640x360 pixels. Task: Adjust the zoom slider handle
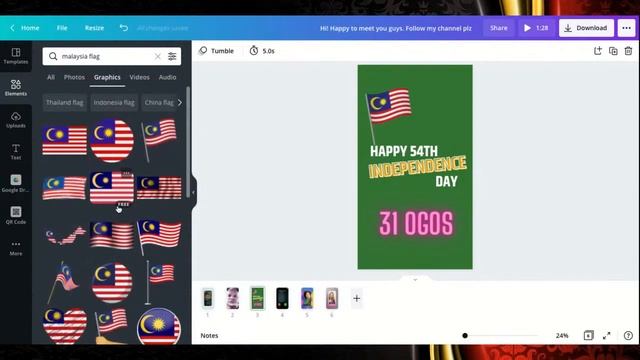465,336
